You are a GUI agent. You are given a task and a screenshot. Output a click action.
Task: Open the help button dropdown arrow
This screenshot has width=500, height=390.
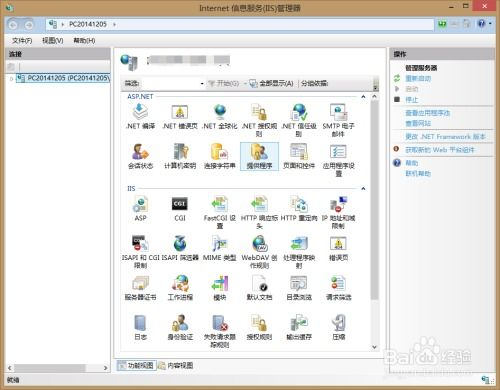pos(490,24)
